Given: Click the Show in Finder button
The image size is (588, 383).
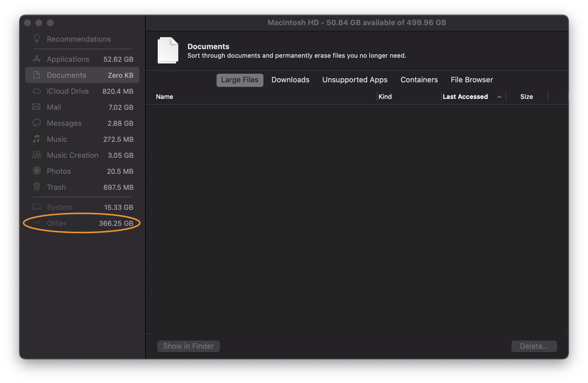Looking at the screenshot, I should point(189,346).
